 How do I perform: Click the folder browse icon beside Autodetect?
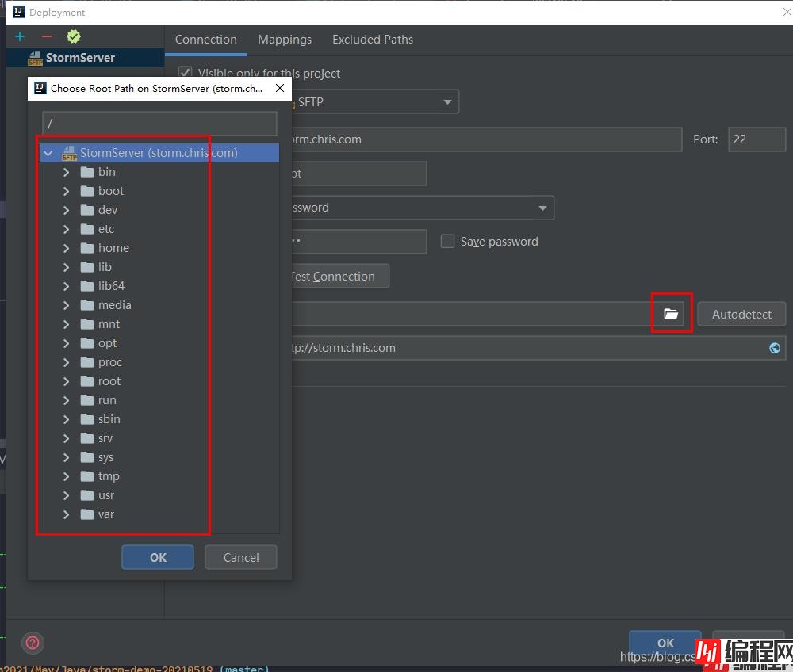(x=671, y=314)
